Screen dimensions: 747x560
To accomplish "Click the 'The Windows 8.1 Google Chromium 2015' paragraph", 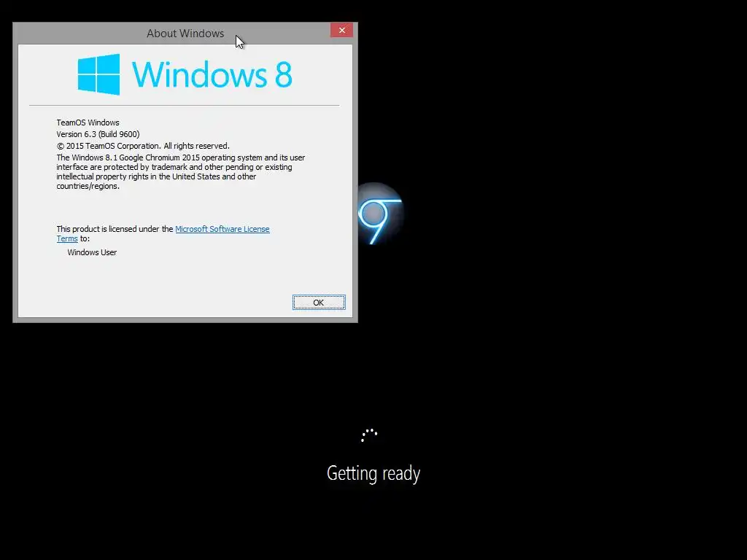I will (181, 171).
